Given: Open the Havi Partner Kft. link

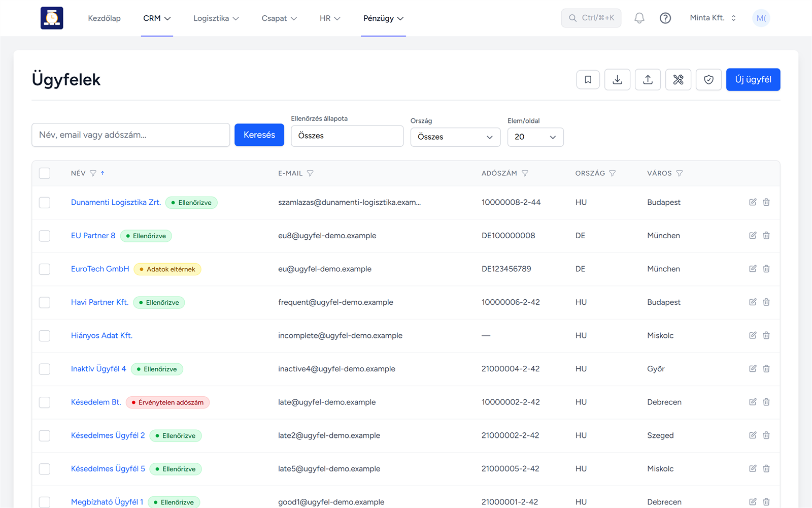Looking at the screenshot, I should point(99,302).
